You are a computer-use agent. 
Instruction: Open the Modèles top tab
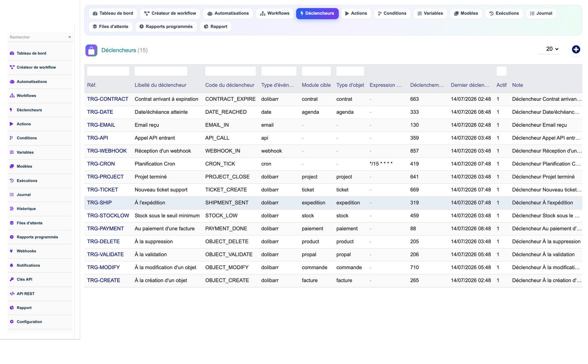[466, 13]
